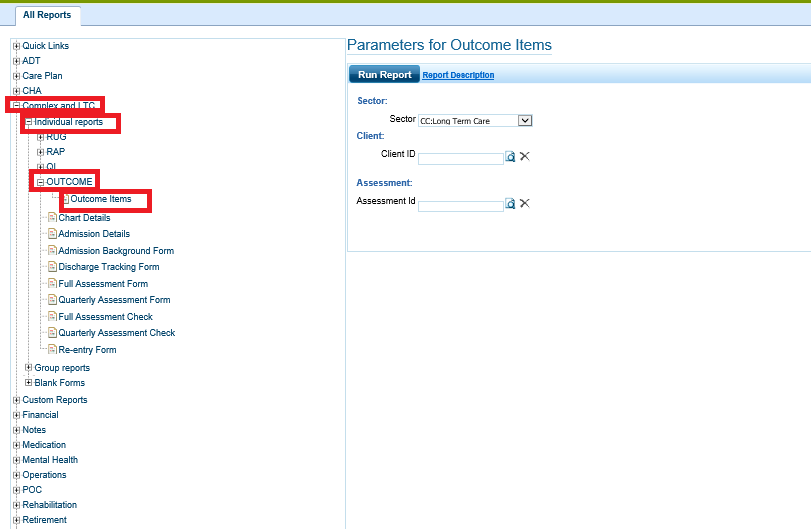811x529 pixels.
Task: Clear the Assessment Id with X icon
Action: click(524, 204)
